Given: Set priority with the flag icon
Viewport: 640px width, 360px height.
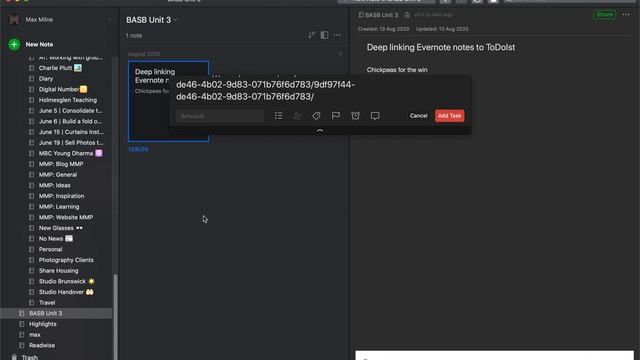Looking at the screenshot, I should tap(336, 116).
